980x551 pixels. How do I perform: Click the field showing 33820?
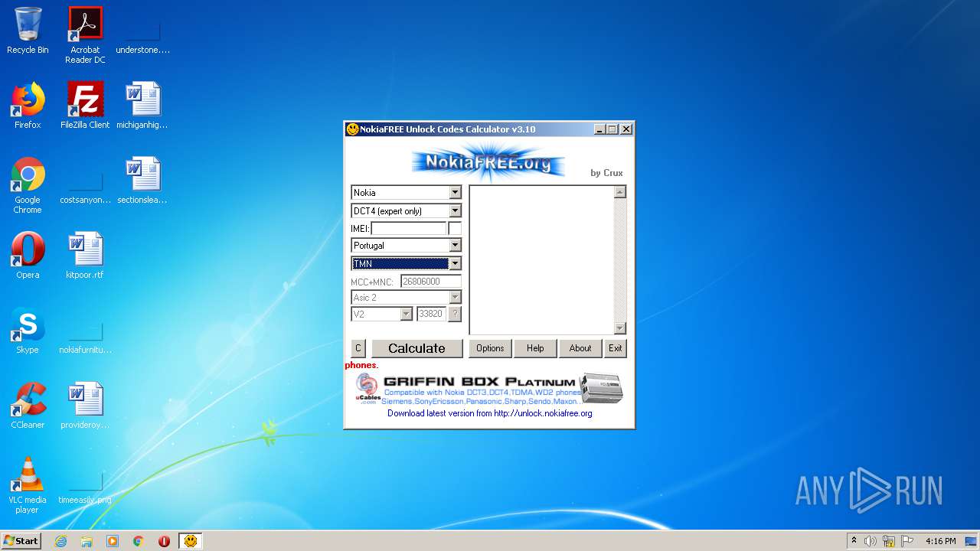pyautogui.click(x=432, y=314)
